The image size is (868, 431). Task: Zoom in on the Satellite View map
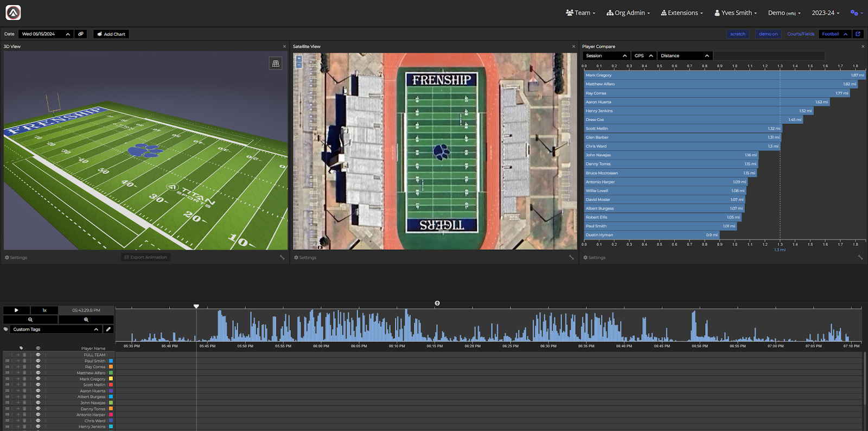pos(299,58)
